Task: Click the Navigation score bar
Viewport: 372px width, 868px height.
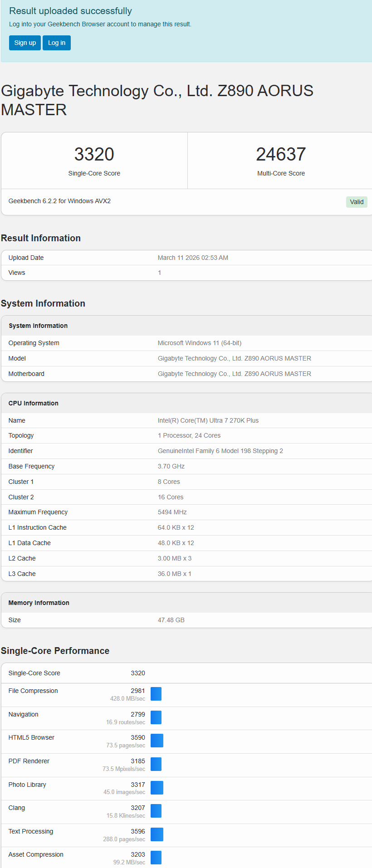Action: click(x=156, y=717)
